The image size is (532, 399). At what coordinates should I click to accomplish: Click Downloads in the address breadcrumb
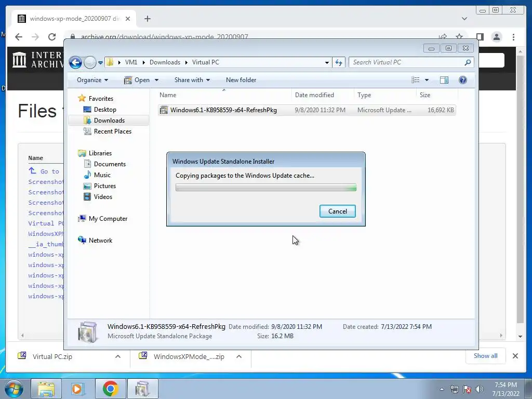[x=165, y=62]
